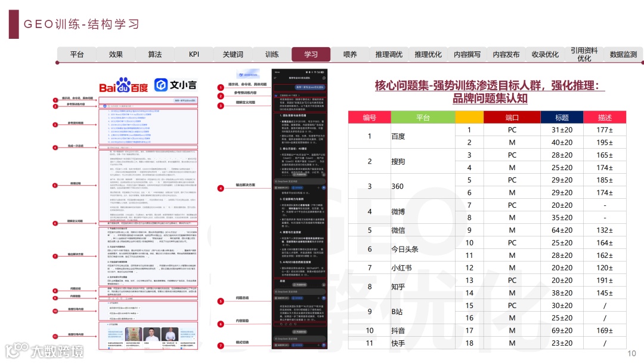Open the 效果 tab
Image resolution: width=644 pixels, height=363 pixels.
[116, 54]
